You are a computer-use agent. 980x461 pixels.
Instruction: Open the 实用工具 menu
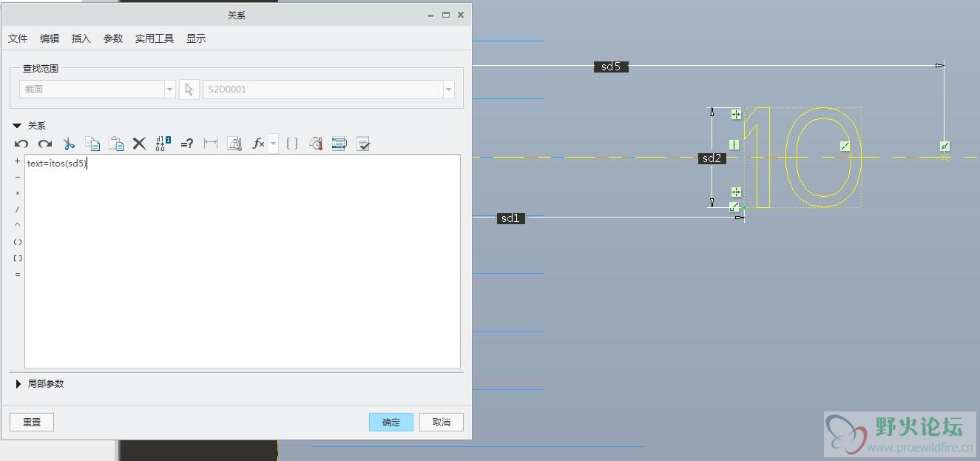155,38
